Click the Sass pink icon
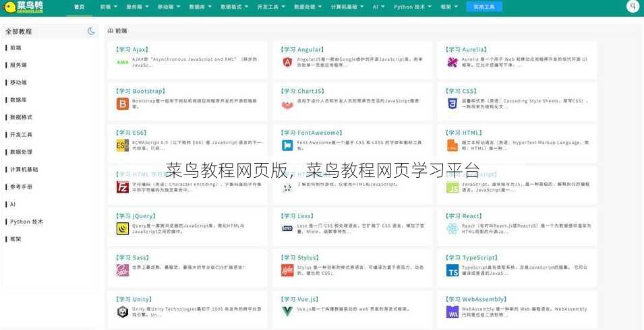This screenshot has height=330, width=644. click(x=122, y=270)
